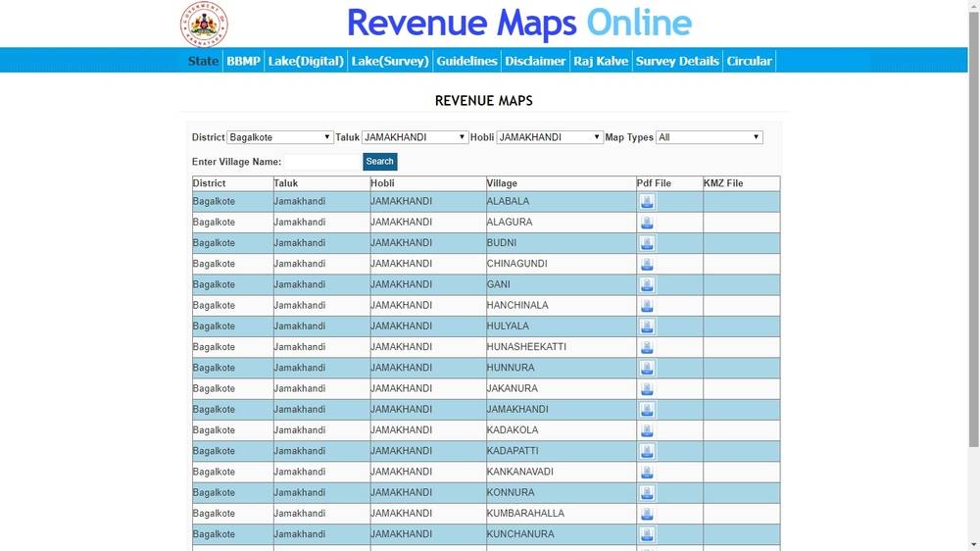Go to Survey Details page
The image size is (980, 551).
[677, 61]
